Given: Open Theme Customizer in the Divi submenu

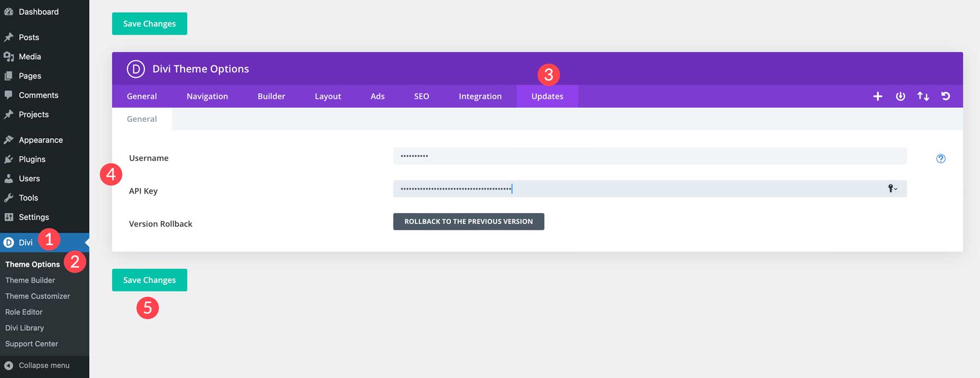Looking at the screenshot, I should [x=38, y=296].
